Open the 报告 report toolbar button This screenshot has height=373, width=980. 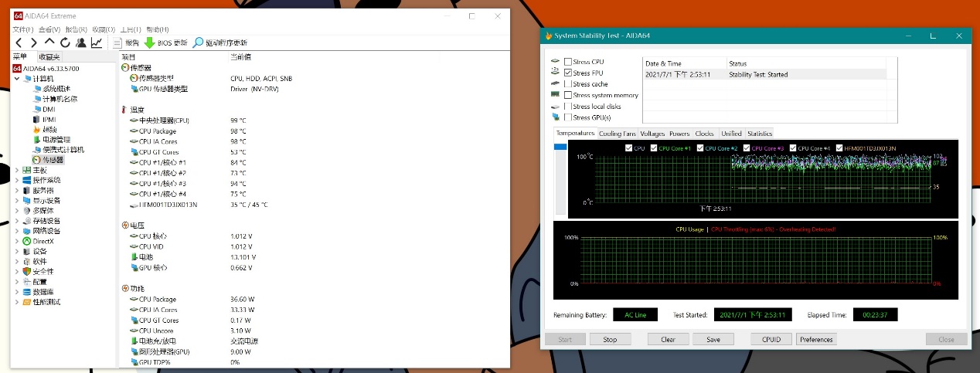point(126,42)
